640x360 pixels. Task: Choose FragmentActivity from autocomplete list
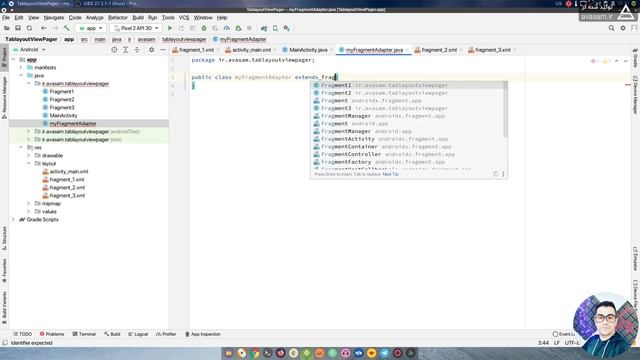[x=408, y=139]
